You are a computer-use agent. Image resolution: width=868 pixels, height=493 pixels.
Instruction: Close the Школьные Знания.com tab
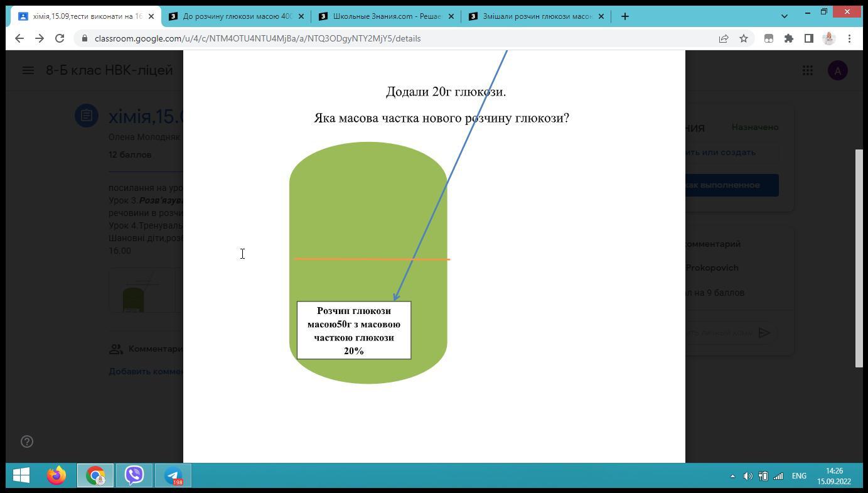[451, 16]
